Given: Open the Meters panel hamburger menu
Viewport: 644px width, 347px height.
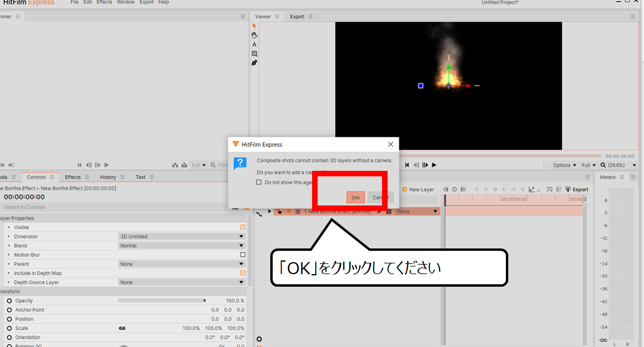Looking at the screenshot, I should (x=622, y=177).
